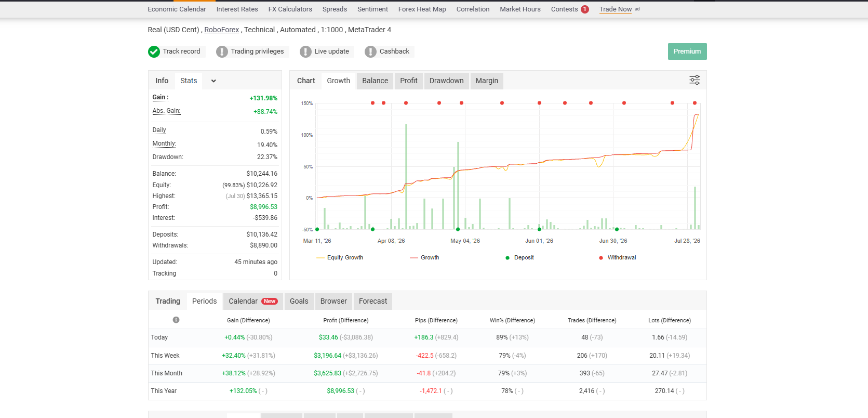Switch to the Drawdown chart tab

point(447,81)
